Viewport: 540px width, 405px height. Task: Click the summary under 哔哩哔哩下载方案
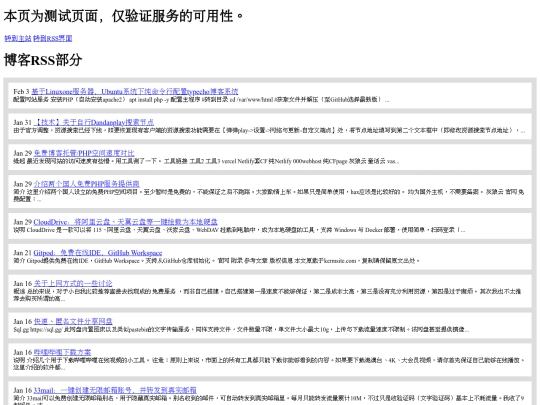[x=269, y=364]
